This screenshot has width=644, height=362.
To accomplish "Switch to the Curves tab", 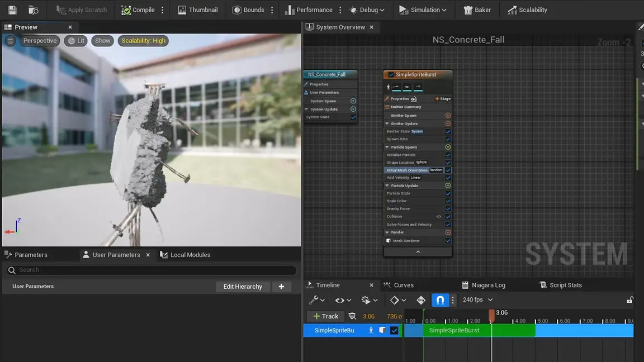I will point(403,285).
